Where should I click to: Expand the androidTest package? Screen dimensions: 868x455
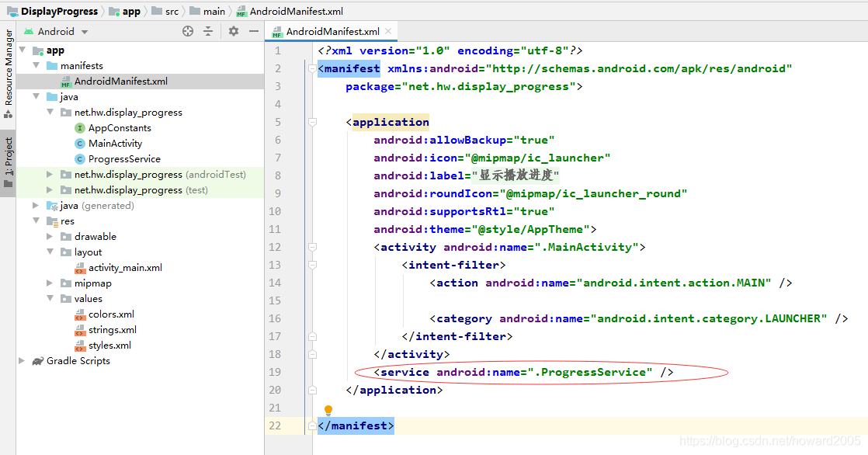click(x=50, y=175)
